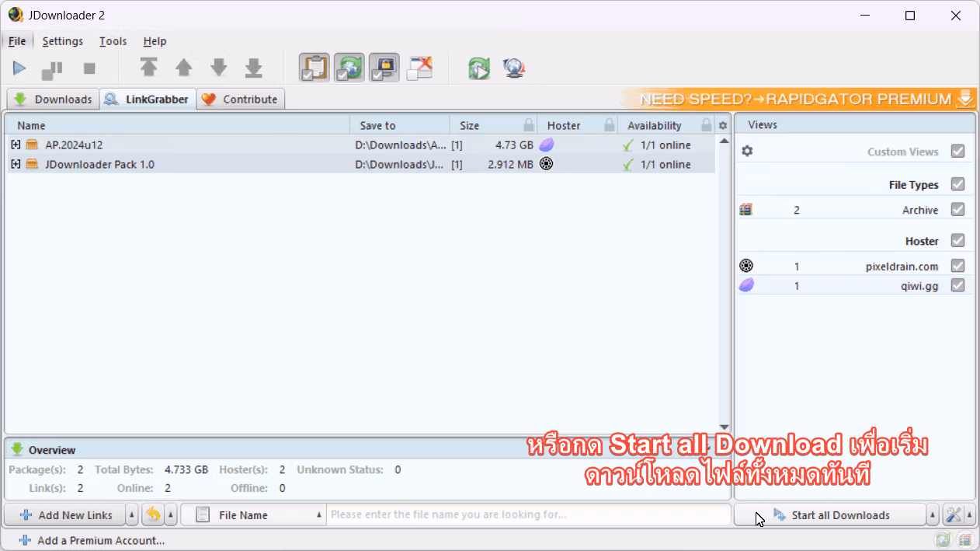This screenshot has height=551, width=980.
Task: Click the left status bar icon at bottom right
Action: click(x=943, y=539)
